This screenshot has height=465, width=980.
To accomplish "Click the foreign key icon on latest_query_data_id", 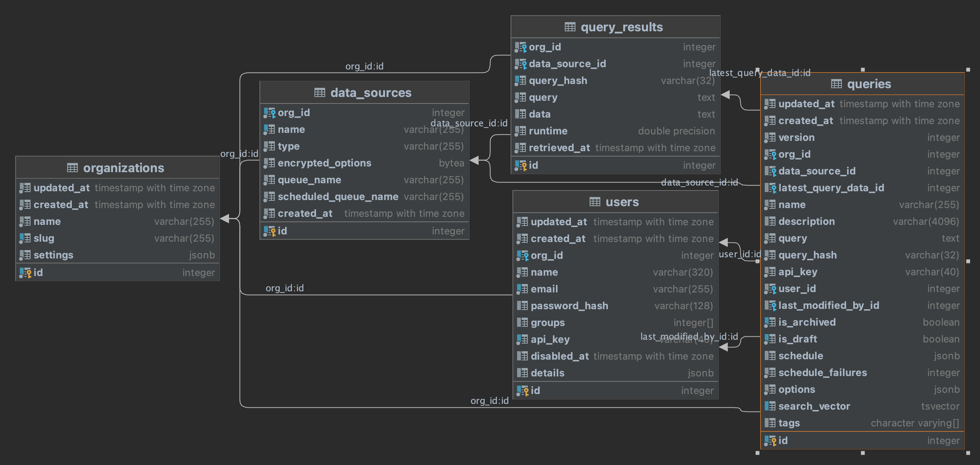I will 772,188.
